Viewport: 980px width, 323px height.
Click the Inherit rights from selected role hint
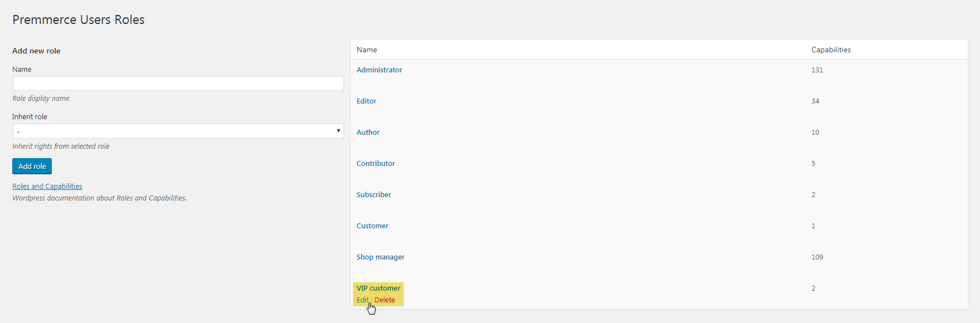coord(61,146)
